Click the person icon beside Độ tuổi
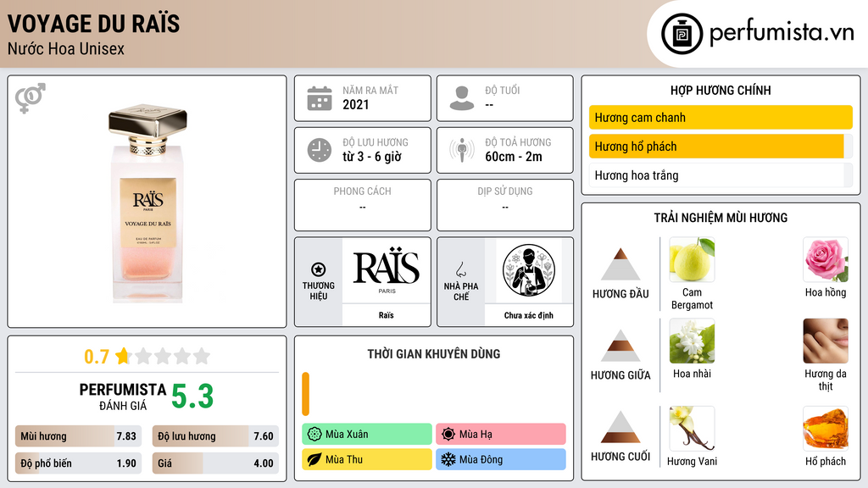This screenshot has width=868, height=488. [462, 98]
